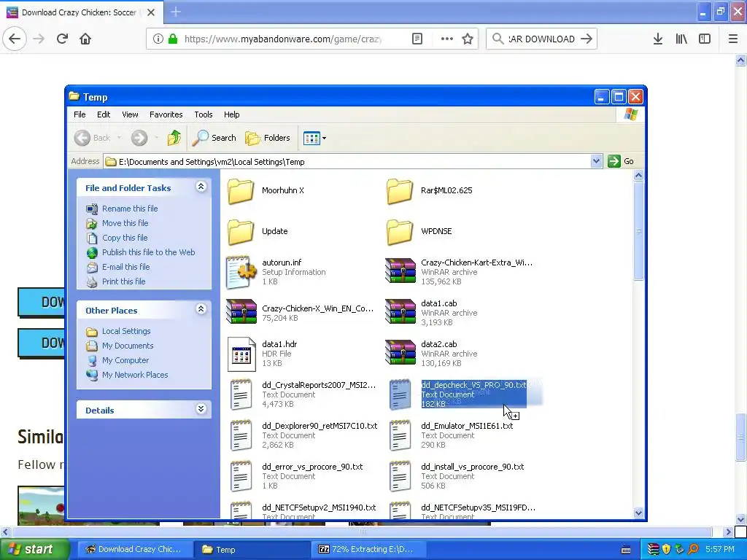
Task: Select the autorun.inf file icon
Action: [241, 273]
